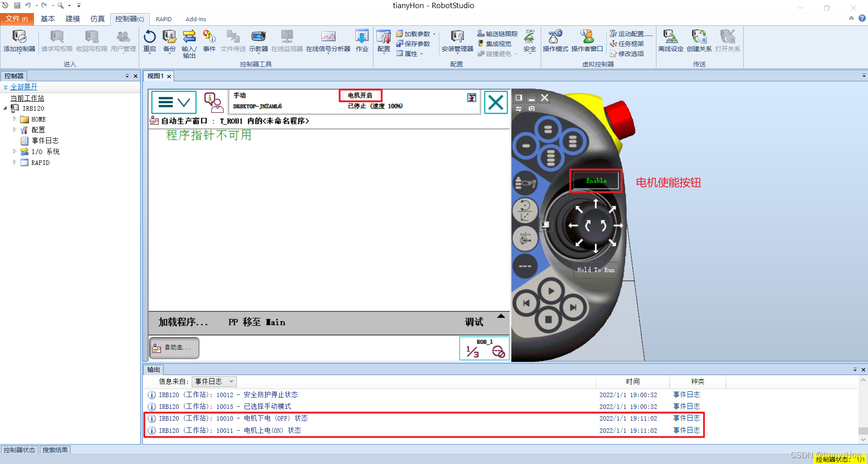
Task: Open FlexPendant operator info icon
Action: [213, 103]
